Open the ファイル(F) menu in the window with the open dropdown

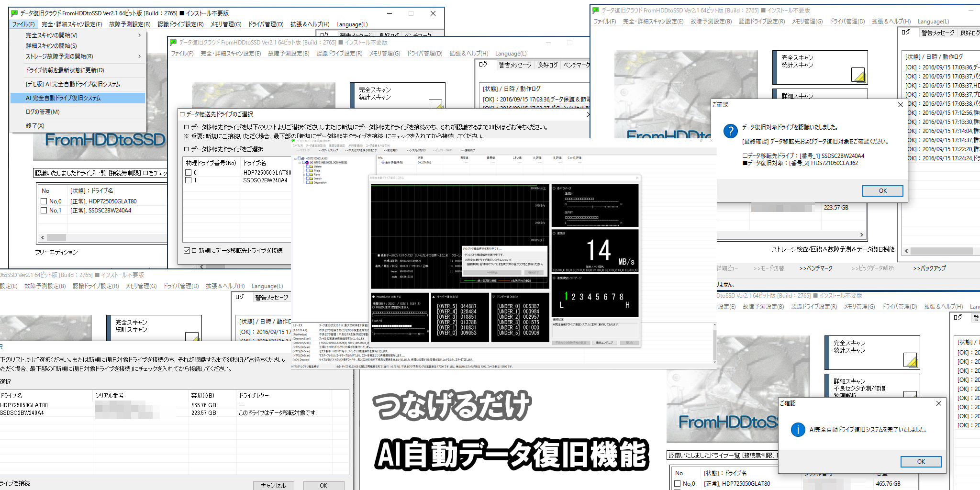click(x=23, y=24)
